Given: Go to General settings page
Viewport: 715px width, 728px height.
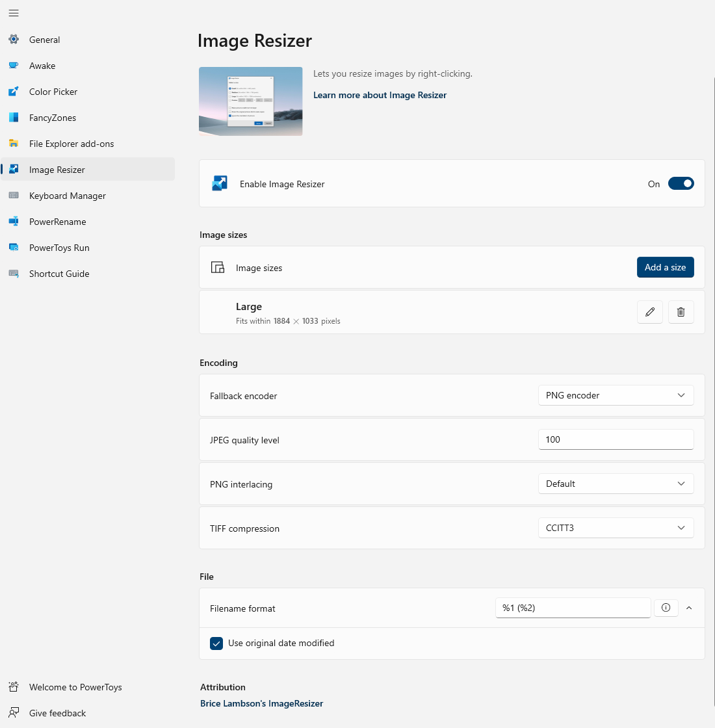Looking at the screenshot, I should (88, 40).
